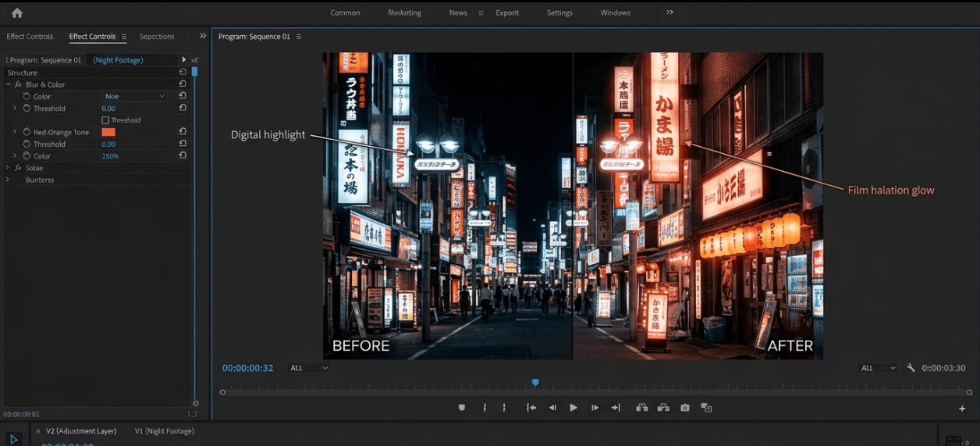
Task: Reset the Threshold 0.00 parameter
Action: point(183,144)
